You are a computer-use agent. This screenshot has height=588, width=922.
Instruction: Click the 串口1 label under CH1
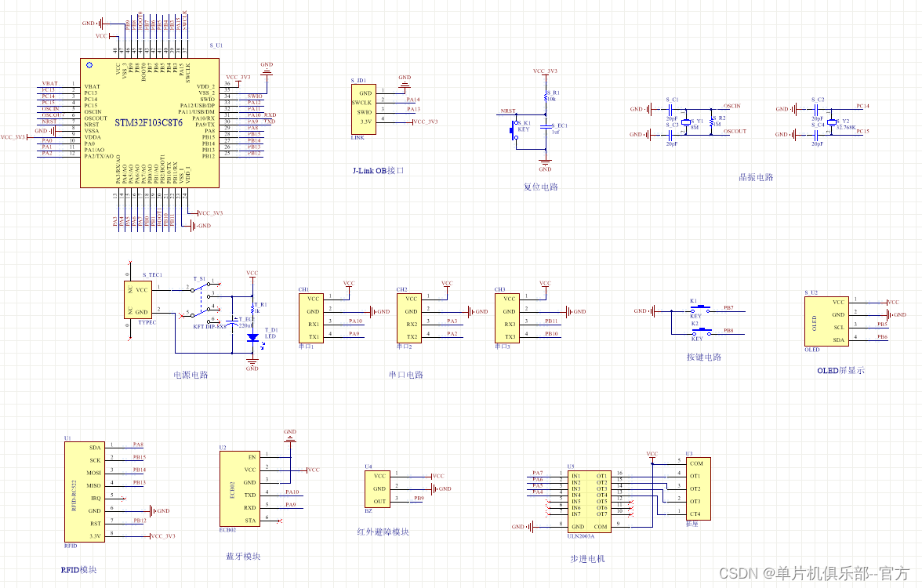[x=307, y=347]
